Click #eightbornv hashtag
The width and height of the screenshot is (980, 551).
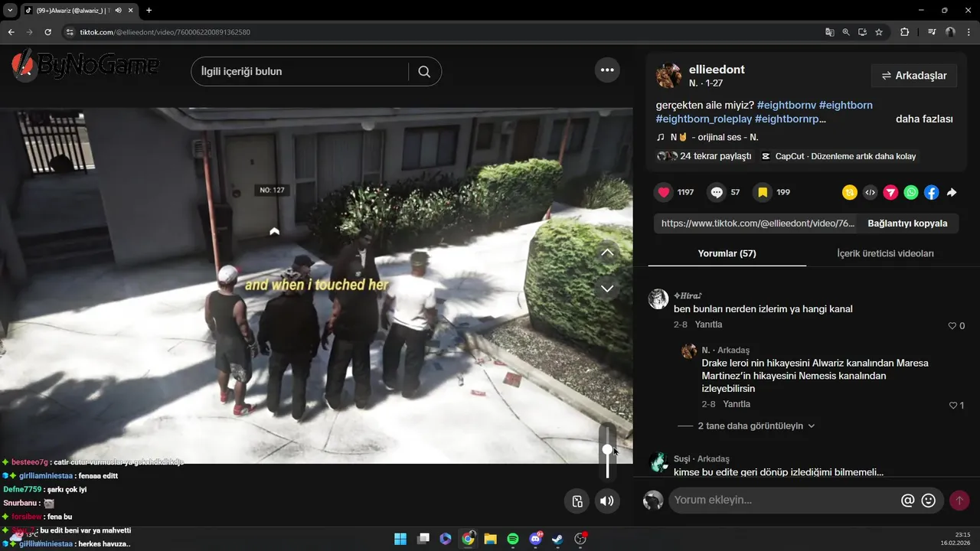[786, 105]
